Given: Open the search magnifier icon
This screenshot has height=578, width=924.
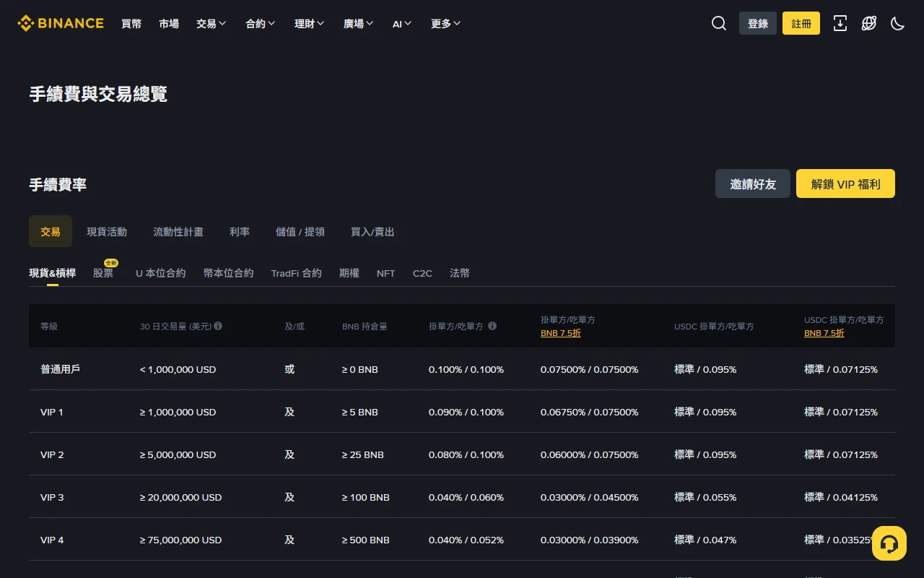Looking at the screenshot, I should coord(719,23).
